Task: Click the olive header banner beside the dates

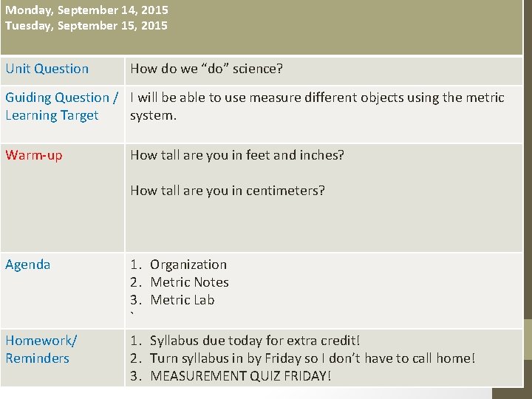Action: coord(347,26)
